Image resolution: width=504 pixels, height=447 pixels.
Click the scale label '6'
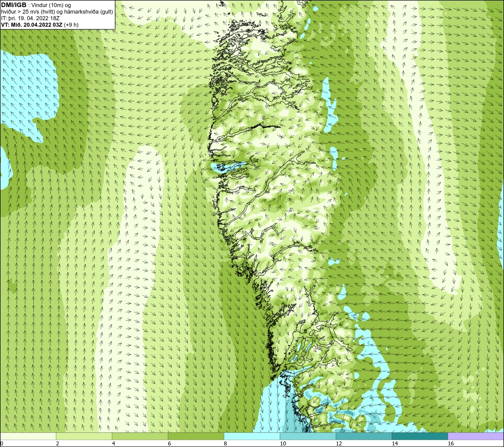[169, 444]
